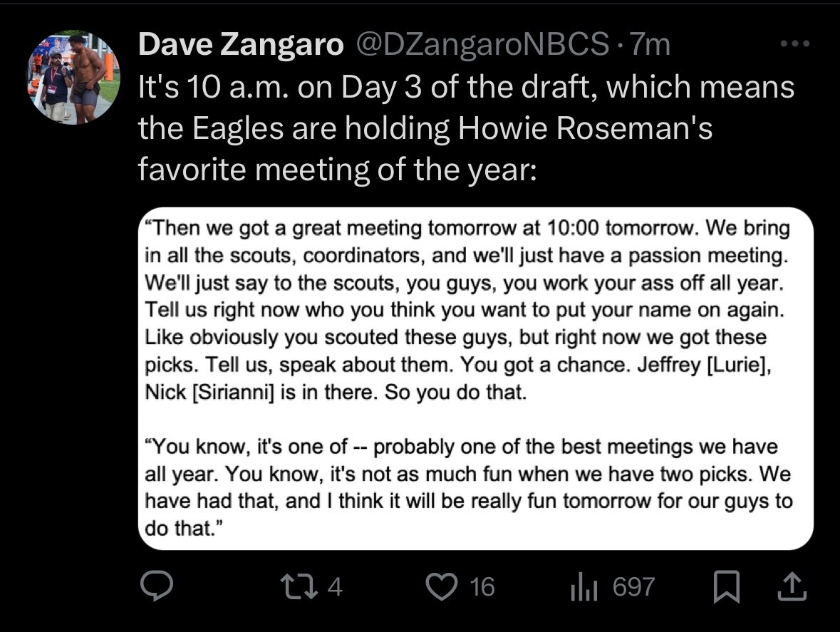Click the 697 views count
Viewport: 840px width, 632px height.
(633, 586)
